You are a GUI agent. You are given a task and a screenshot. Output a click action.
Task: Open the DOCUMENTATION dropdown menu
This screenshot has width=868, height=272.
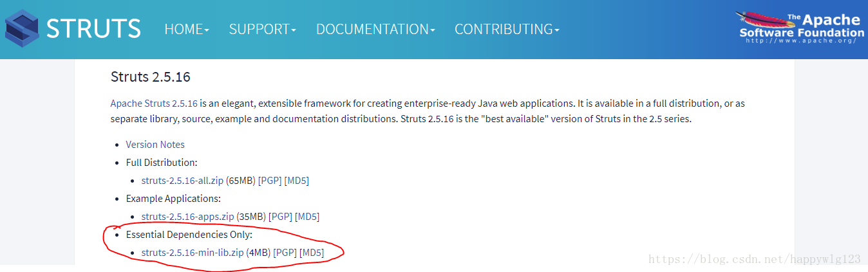point(375,30)
